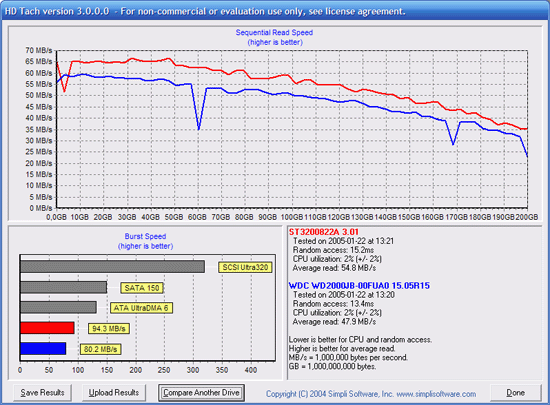Click the SCSI Ultra320 label
Image resolution: width=550 pixels, height=405 pixels.
pyautogui.click(x=245, y=267)
